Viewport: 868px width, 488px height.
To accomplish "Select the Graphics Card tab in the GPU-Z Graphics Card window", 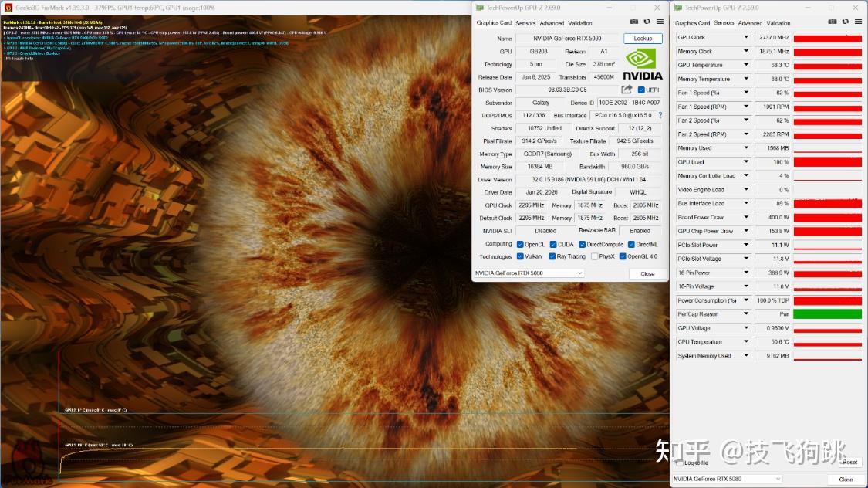I will (494, 22).
